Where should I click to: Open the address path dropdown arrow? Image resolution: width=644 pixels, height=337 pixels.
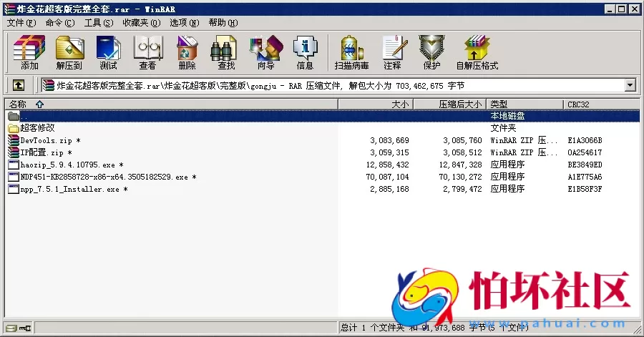630,85
